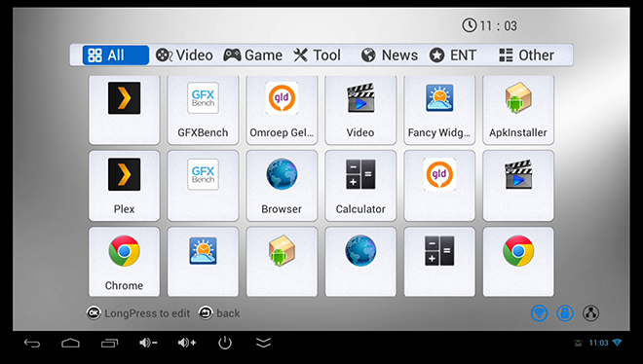Screen dimensions: 643x364
Task: Open the gray network connection icon
Action: pos(590,313)
